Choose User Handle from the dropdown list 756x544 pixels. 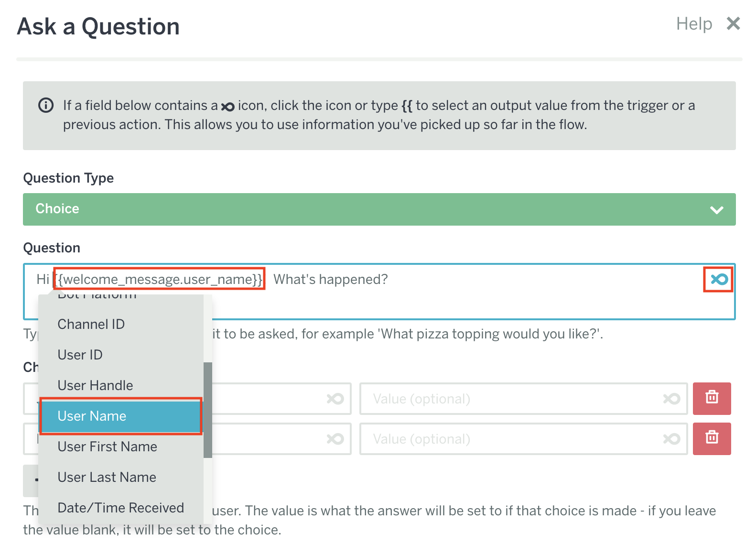pos(96,385)
